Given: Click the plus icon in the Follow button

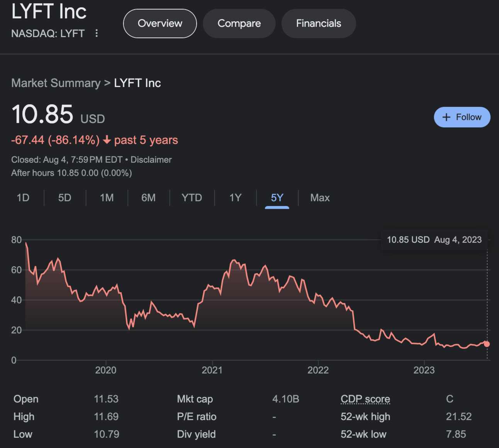Looking at the screenshot, I should click(446, 117).
